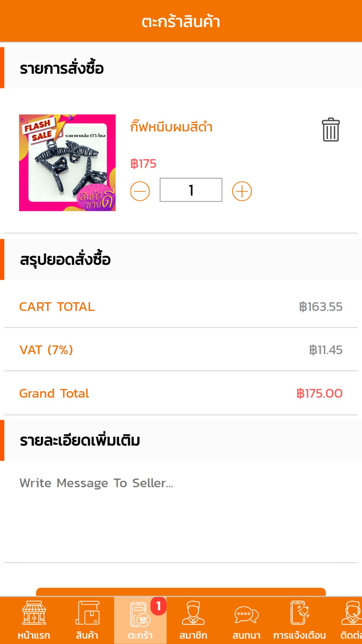Screen dimensions: 362x644
Task: Go to หน้าแรก home tab
Action: point(34,620)
